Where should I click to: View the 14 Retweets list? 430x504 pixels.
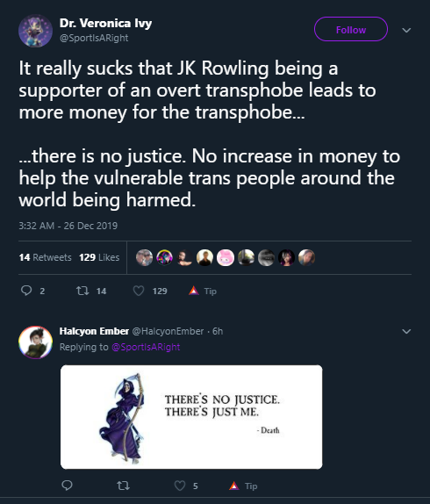pos(46,257)
